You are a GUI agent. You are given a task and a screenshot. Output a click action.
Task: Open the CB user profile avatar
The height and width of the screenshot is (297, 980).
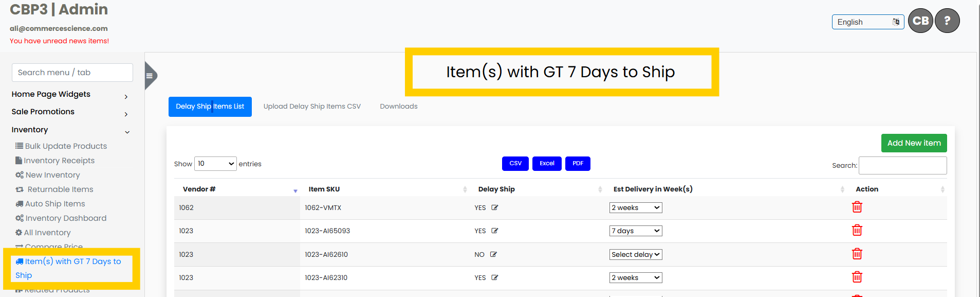[x=920, y=21]
